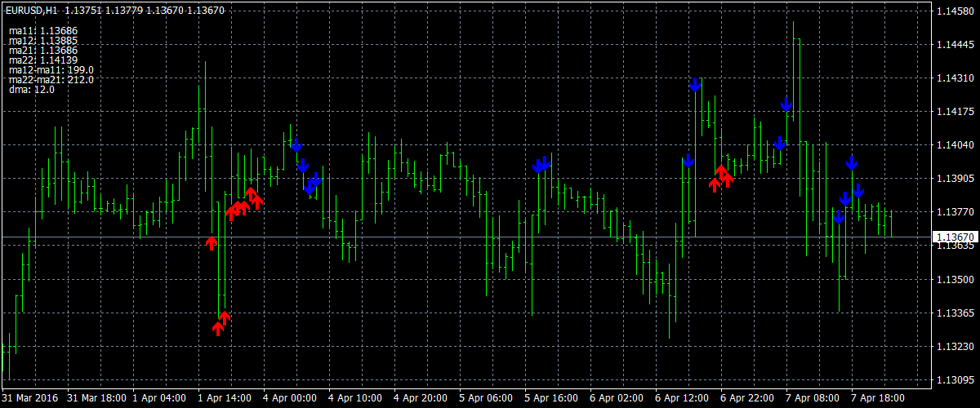Click the 4 Apr 10:00 time label

tap(355, 398)
